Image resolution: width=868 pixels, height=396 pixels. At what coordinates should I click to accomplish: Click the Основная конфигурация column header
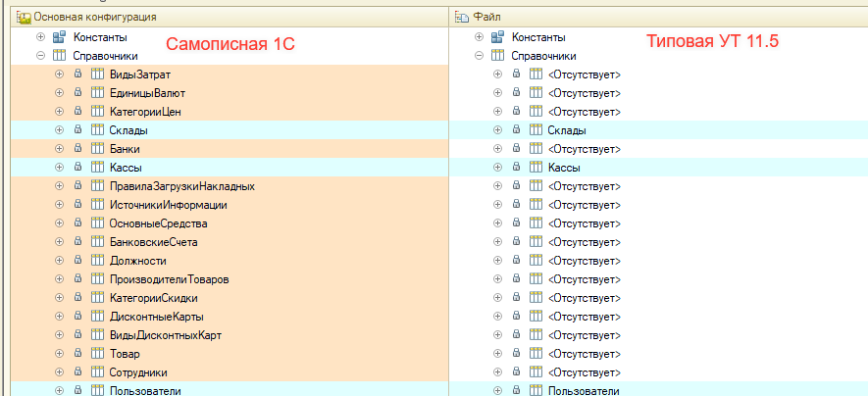pyautogui.click(x=229, y=17)
